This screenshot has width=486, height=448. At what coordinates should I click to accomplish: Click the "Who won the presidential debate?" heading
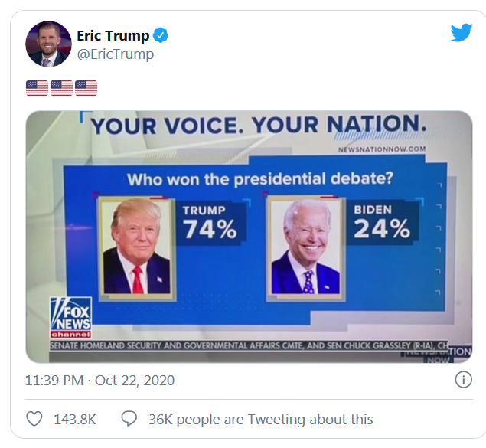coord(259,181)
